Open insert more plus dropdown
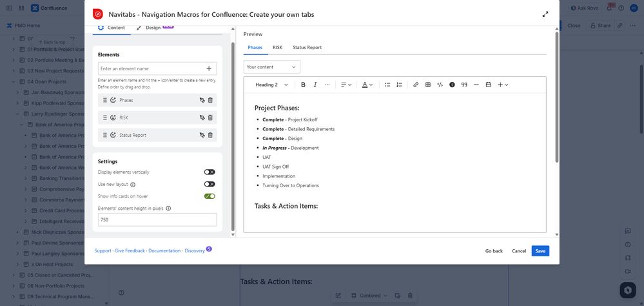Screen dimensions: 644x306 [503, 85]
